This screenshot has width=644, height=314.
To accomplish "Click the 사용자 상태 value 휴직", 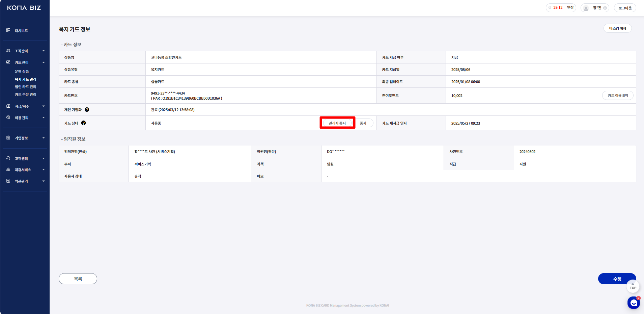I will pos(138,176).
